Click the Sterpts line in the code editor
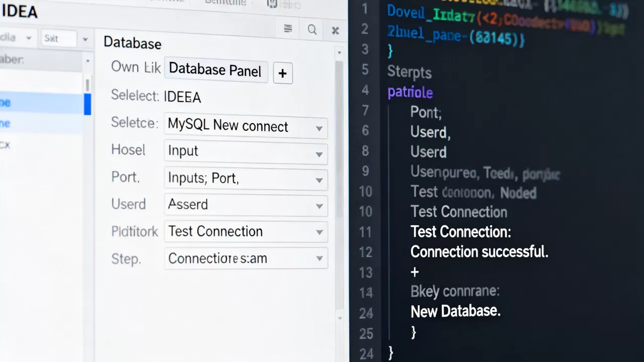 coord(410,72)
